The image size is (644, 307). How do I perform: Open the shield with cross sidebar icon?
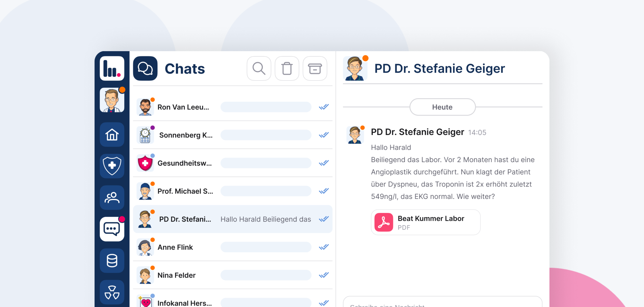(x=112, y=166)
